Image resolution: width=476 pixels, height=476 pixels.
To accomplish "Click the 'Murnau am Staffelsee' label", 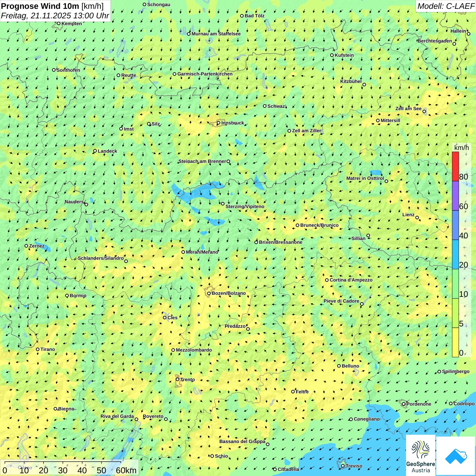I will (216, 34).
